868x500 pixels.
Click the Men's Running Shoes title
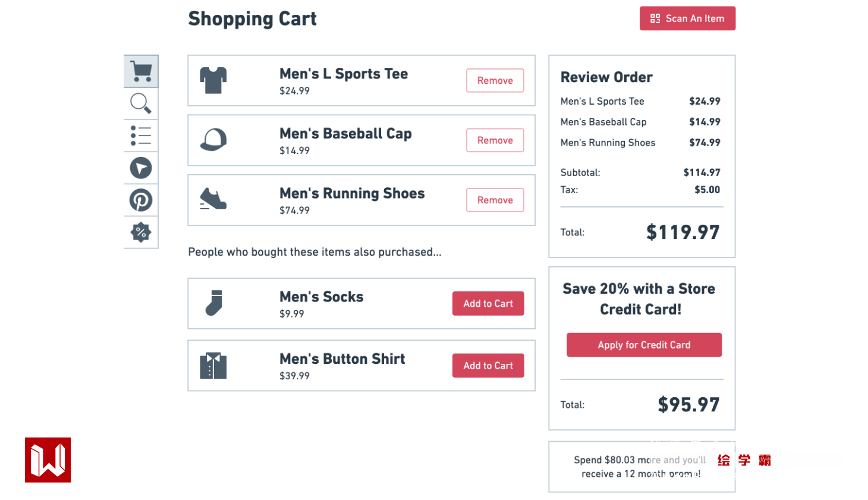(x=352, y=193)
